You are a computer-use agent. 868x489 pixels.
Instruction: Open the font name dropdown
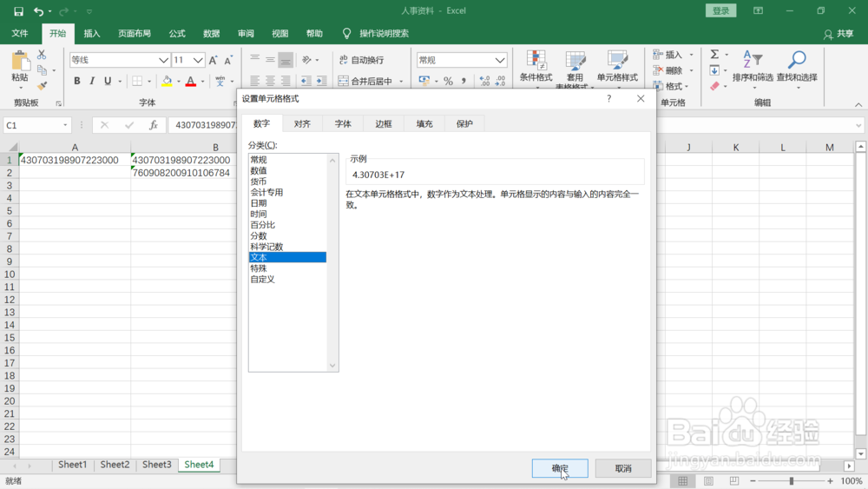[163, 60]
